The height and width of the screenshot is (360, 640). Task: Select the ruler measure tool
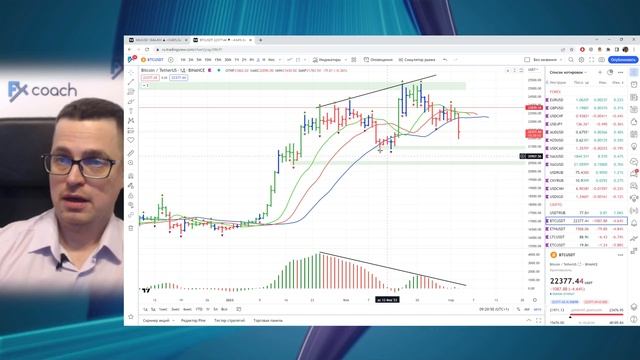coord(131,153)
